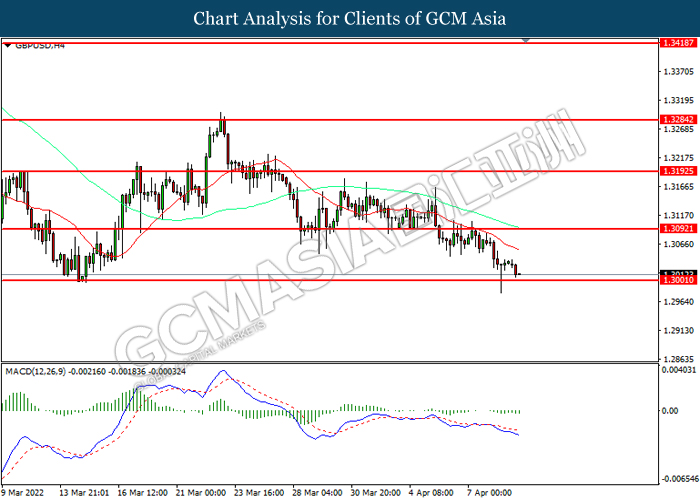The image size is (700, 500).
Task: Select the 1.34187 resistance price label
Action: pos(678,43)
